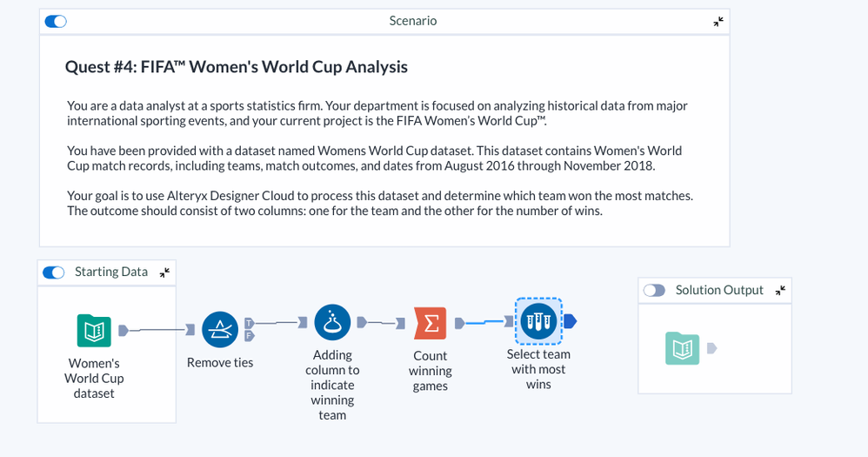Select the Count winning games summarize tool
Viewport: 868px width, 457px height.
coord(431,325)
